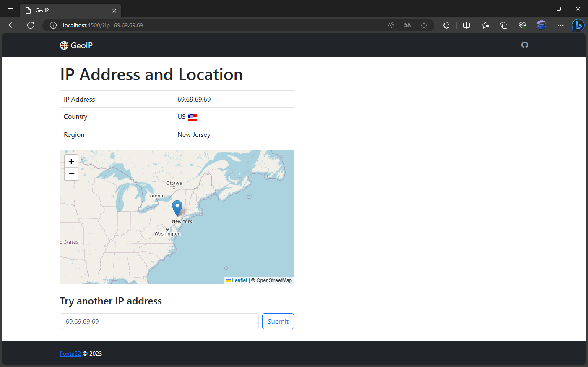The height and width of the screenshot is (367, 588).
Task: Open the tab actions menu icon
Action: click(10, 10)
